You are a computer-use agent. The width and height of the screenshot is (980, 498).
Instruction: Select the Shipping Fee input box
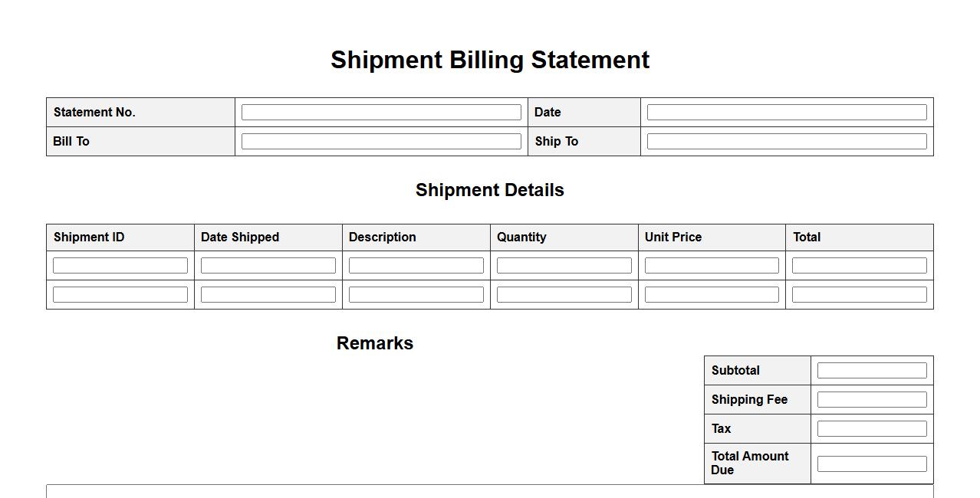(872, 400)
